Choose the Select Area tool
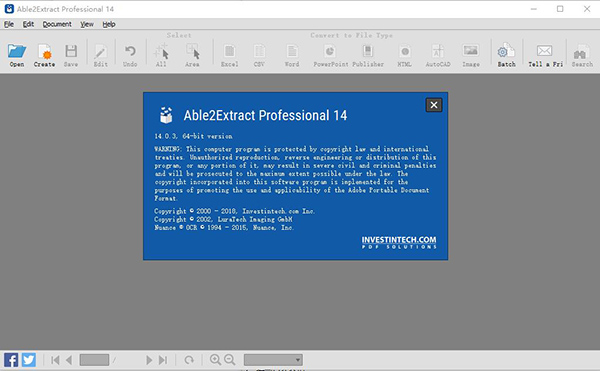600x371 pixels. click(192, 51)
